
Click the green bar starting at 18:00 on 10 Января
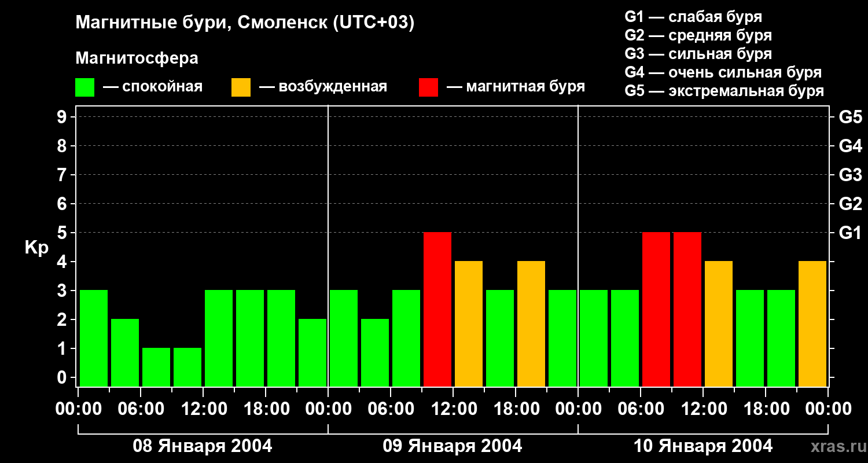coord(781,339)
